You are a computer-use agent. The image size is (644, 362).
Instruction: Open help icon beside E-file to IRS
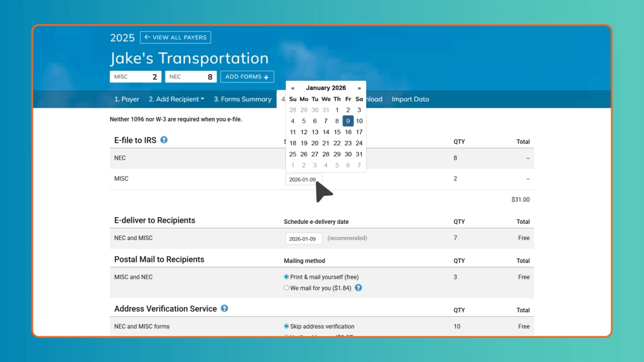coord(164,140)
